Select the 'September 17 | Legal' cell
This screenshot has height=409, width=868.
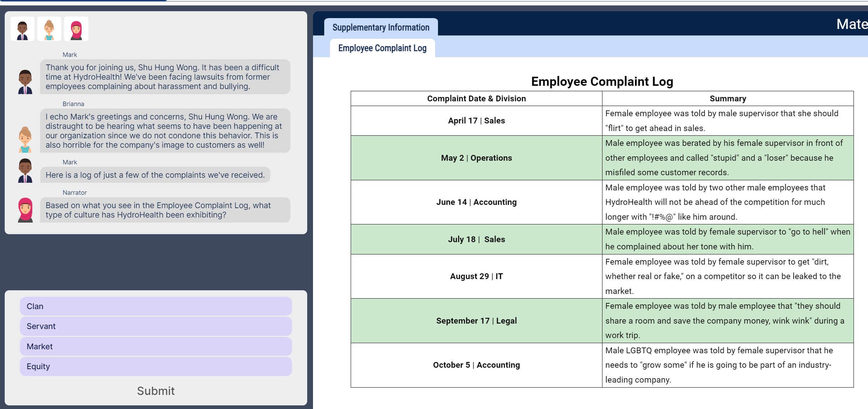pos(476,321)
